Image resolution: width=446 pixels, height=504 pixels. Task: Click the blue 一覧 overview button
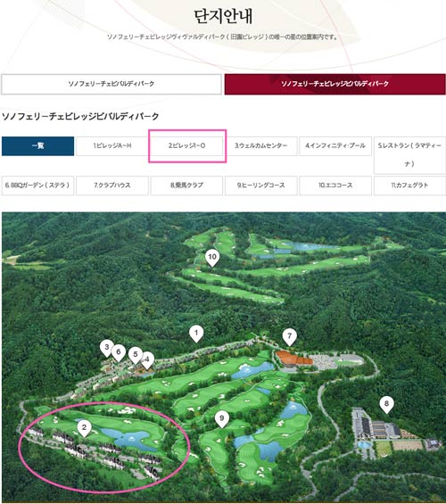pos(38,146)
